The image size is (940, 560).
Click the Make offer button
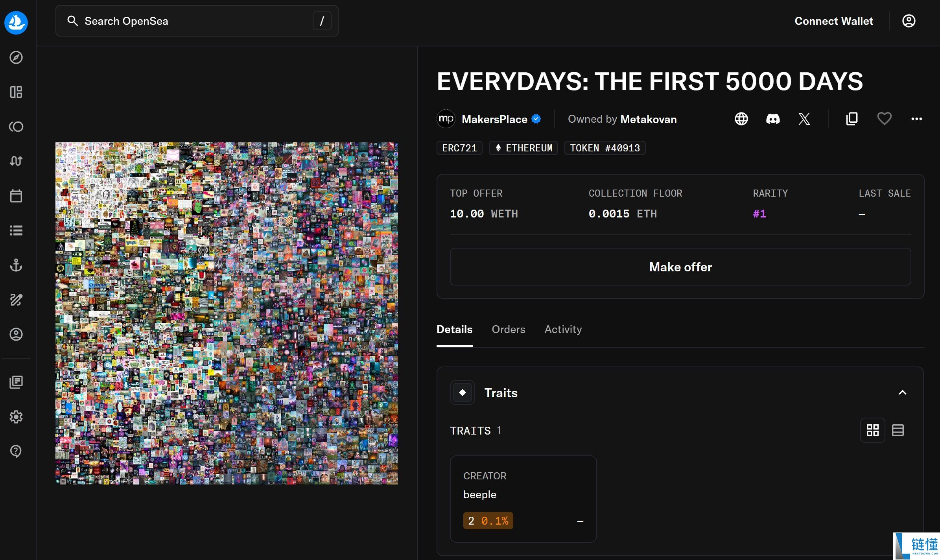point(680,267)
